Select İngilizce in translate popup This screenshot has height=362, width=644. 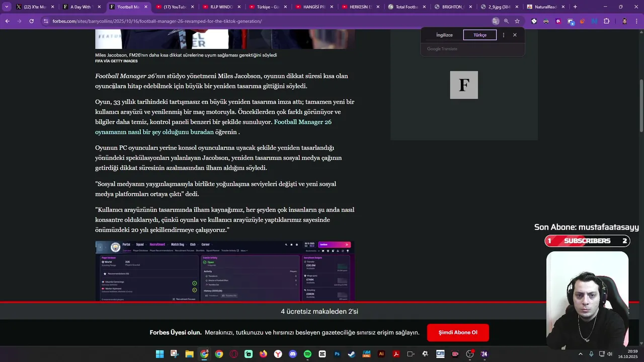(x=444, y=35)
